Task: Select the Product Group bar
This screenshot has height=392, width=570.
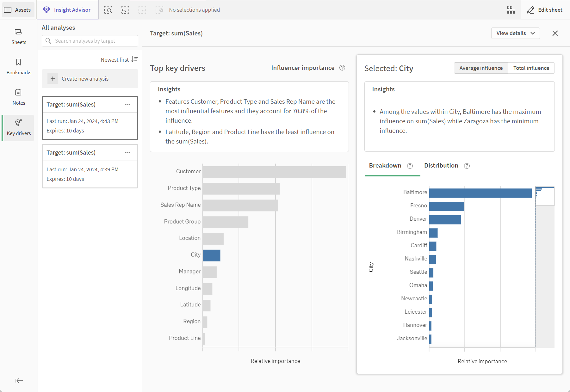Action: (225, 222)
